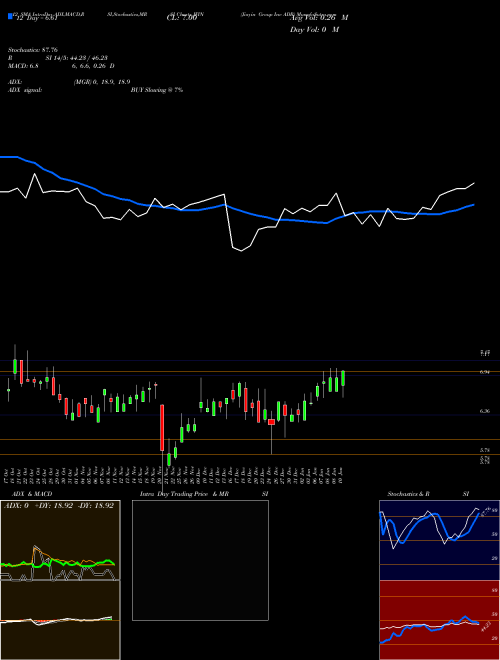Click the "Stochastics & R" panel title
This screenshot has width=500, height=660.
[409, 494]
